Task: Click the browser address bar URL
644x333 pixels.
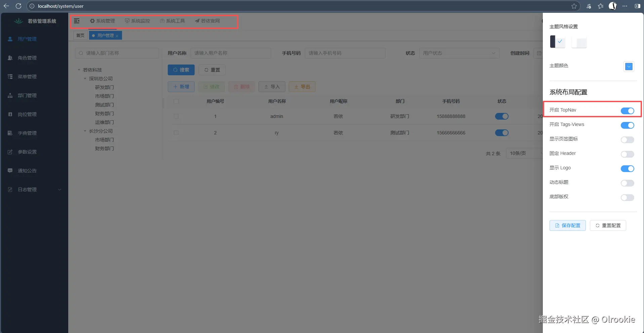Action: click(61, 6)
